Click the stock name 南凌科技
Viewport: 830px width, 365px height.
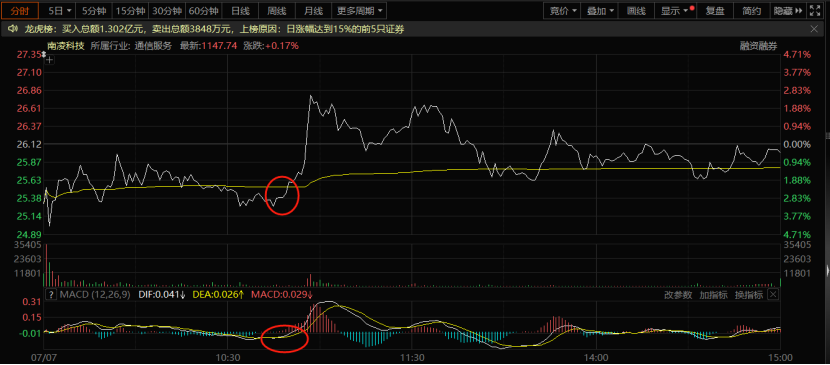click(x=66, y=46)
